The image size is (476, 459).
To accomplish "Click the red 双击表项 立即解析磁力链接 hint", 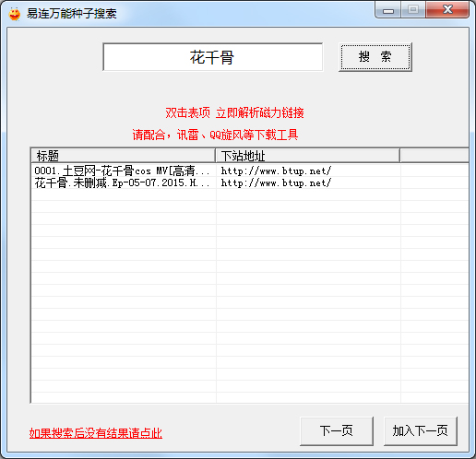I will click(234, 113).
